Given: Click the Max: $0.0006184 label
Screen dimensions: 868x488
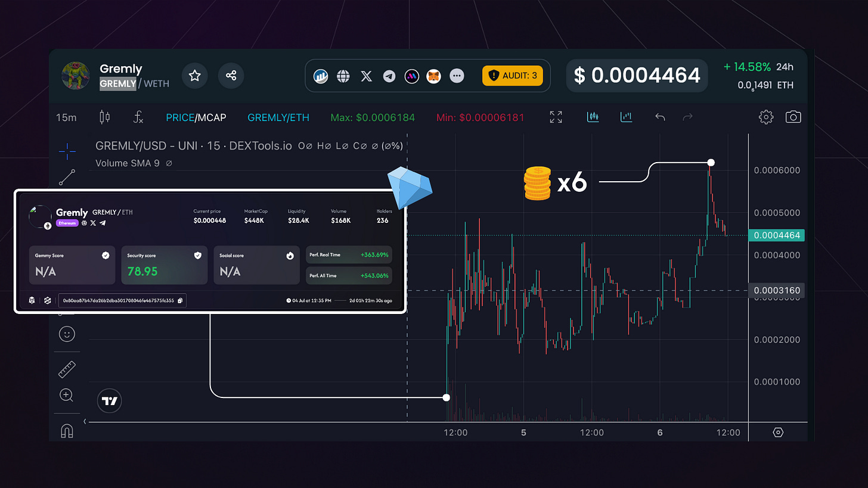Looking at the screenshot, I should click(373, 117).
